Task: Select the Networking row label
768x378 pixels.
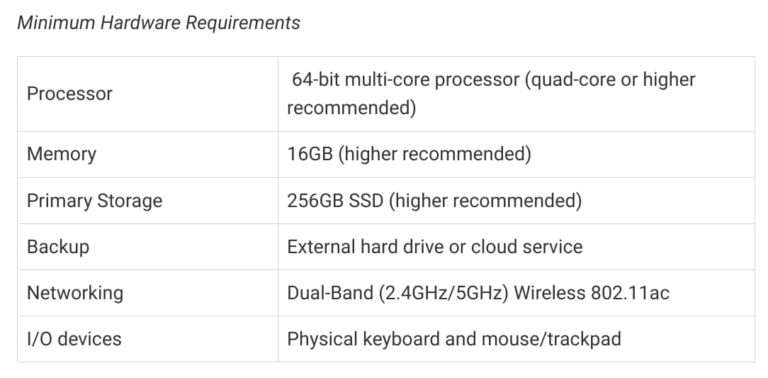Action: tap(75, 293)
